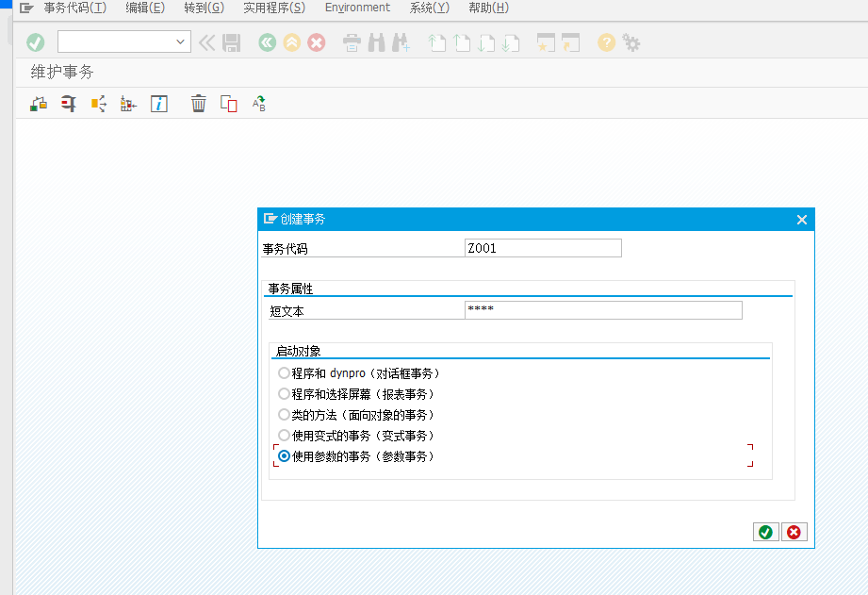Open the 编辑(E) menu
This screenshot has height=595, width=868.
coord(145,8)
